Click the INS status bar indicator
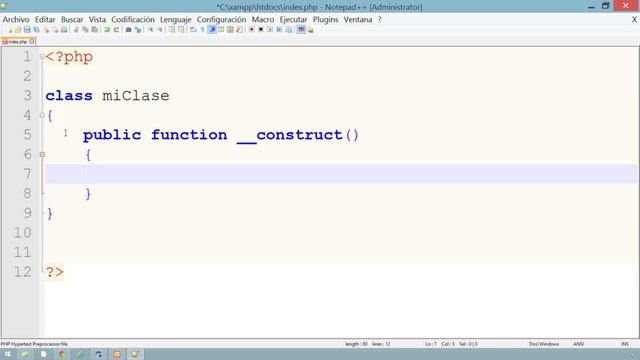Viewport: 640px width, 360px height. click(x=625, y=344)
